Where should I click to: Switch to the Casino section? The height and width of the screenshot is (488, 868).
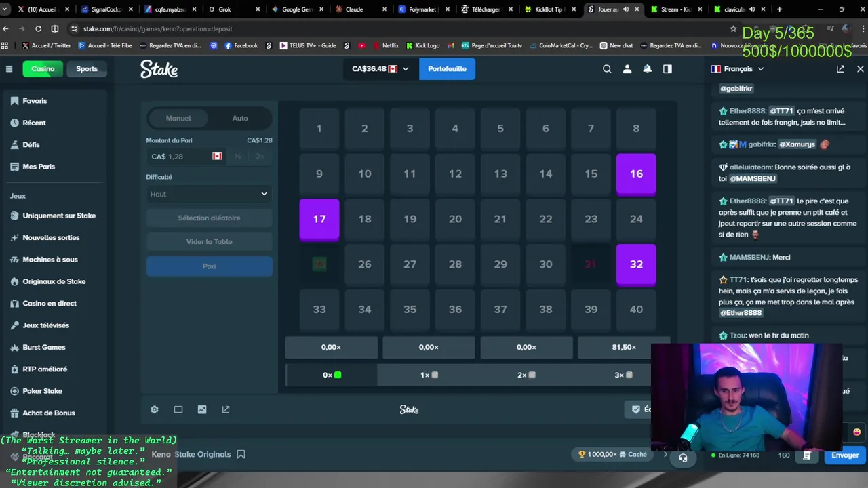pyautogui.click(x=43, y=68)
